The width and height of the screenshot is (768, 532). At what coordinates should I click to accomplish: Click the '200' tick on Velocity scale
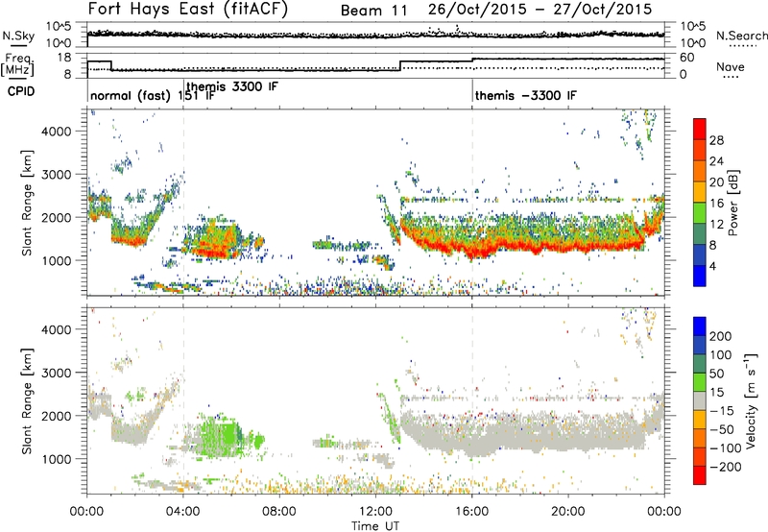721,336
